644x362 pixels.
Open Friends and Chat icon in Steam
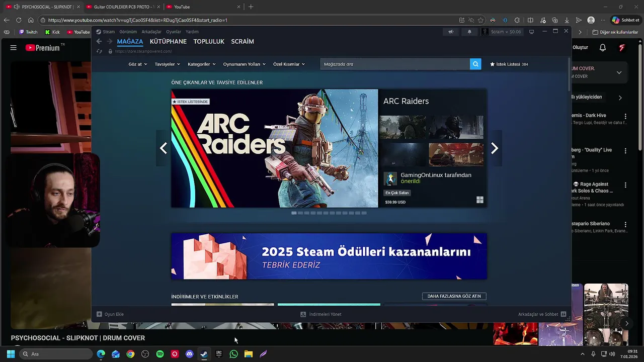(563, 314)
